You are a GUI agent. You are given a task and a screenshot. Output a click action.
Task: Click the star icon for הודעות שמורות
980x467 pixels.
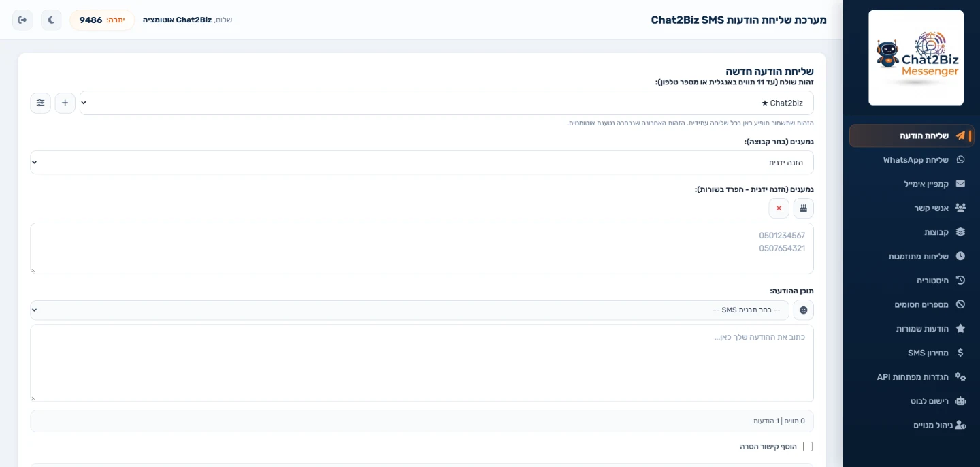[960, 329]
